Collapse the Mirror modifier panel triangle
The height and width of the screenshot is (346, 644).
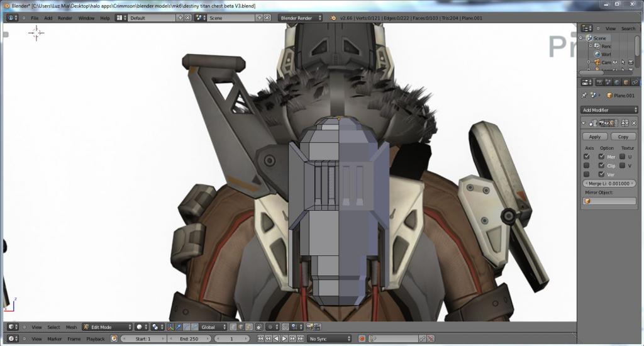pos(583,123)
